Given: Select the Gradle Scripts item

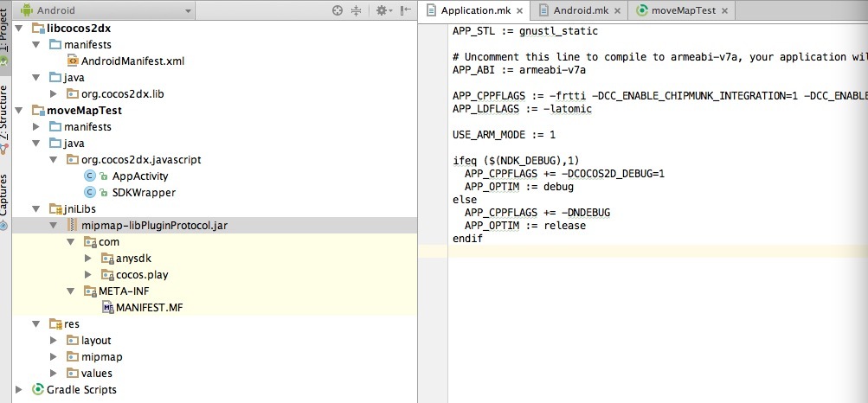Looking at the screenshot, I should point(82,390).
